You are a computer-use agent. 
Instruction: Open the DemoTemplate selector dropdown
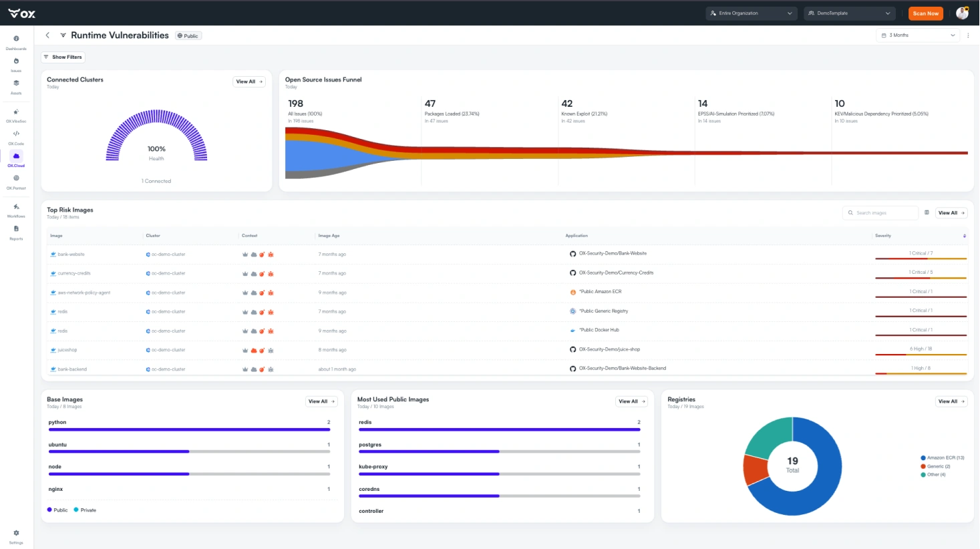tap(850, 13)
